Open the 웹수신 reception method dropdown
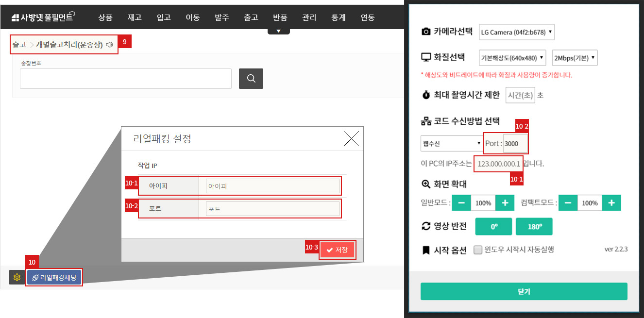644x318 pixels. [452, 143]
